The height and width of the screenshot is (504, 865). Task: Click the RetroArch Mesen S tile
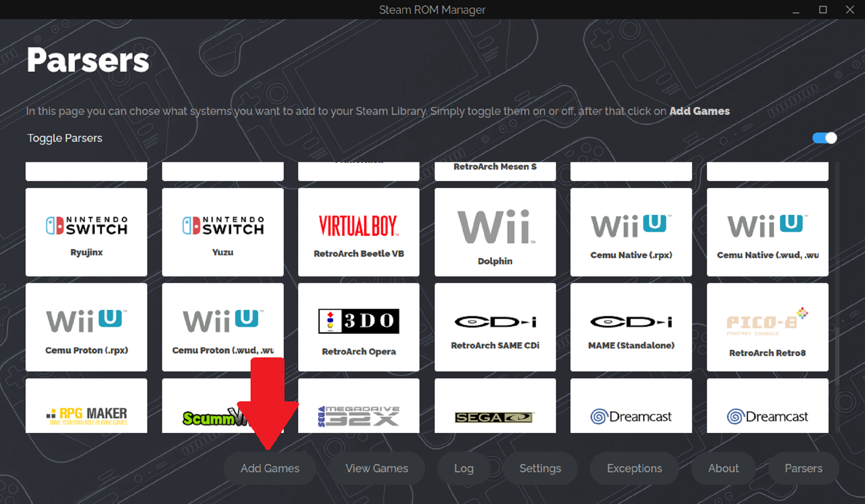pos(495,168)
